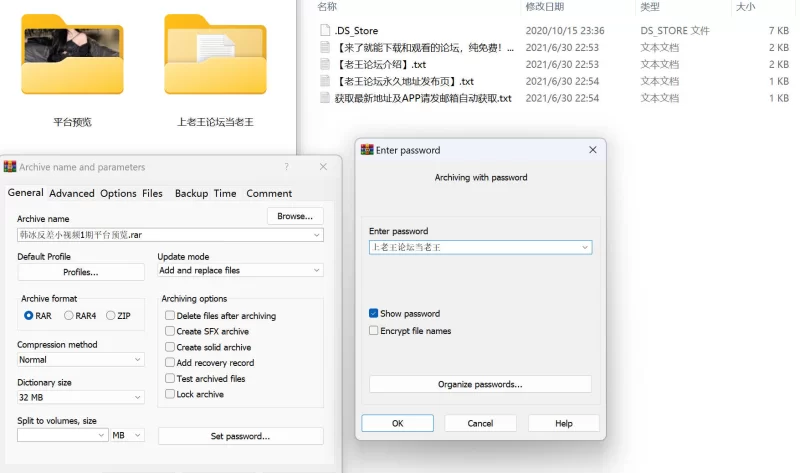Click the Enter password input field
This screenshot has height=473, width=800.
(x=480, y=247)
